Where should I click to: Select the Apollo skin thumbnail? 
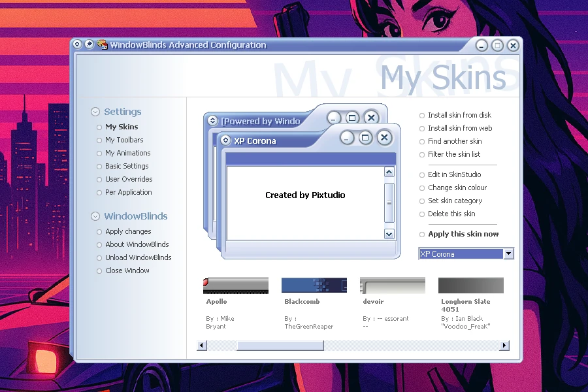pyautogui.click(x=235, y=286)
